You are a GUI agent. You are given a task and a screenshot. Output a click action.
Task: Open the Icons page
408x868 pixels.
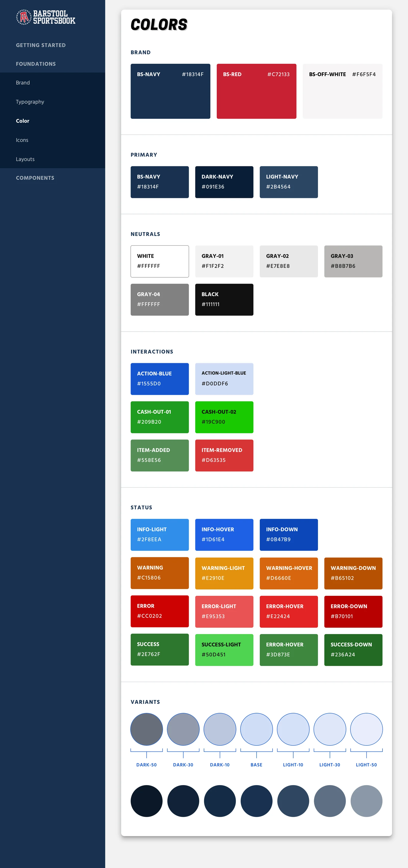(22, 140)
